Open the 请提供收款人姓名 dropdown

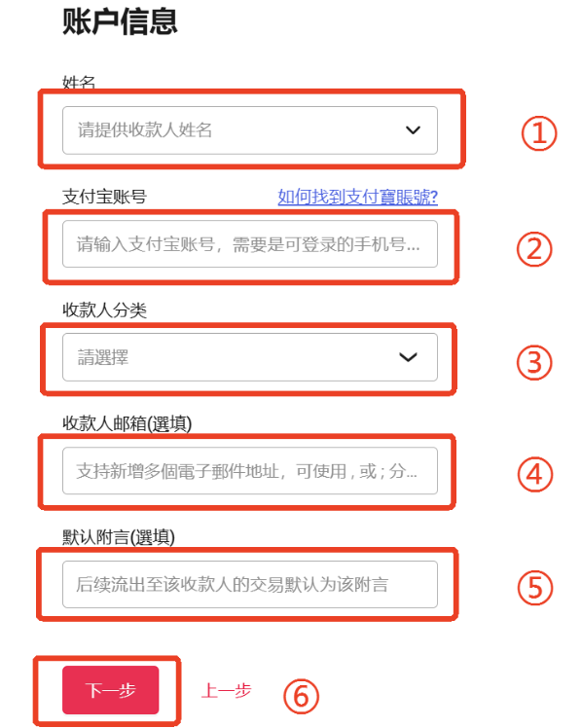[x=250, y=130]
